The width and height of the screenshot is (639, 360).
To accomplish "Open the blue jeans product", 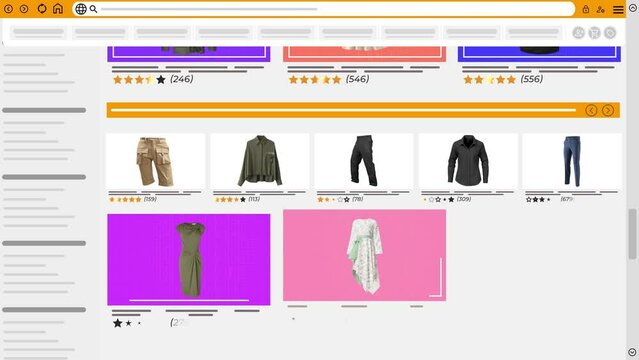I will pyautogui.click(x=572, y=161).
